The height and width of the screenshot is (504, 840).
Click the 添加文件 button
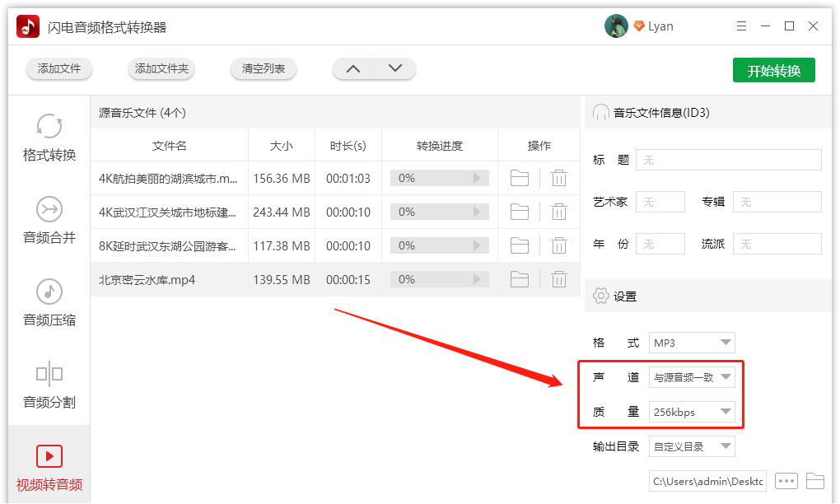pyautogui.click(x=59, y=68)
